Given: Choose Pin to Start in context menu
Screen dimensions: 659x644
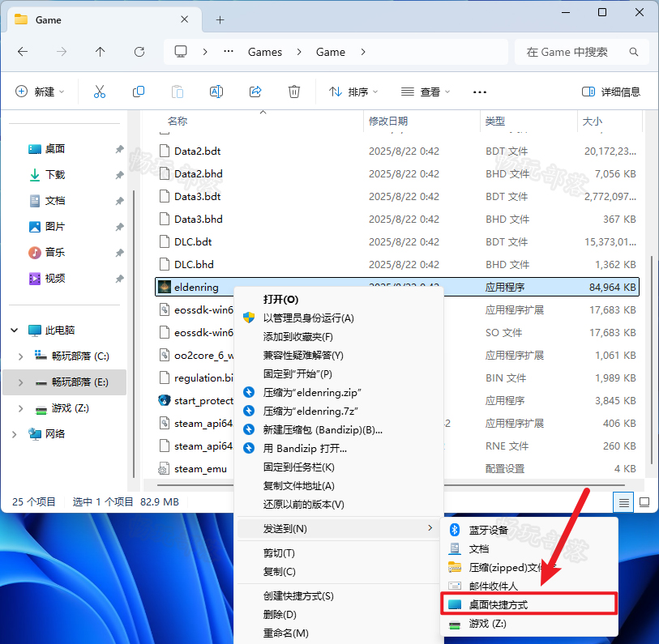Looking at the screenshot, I should coord(297,374).
